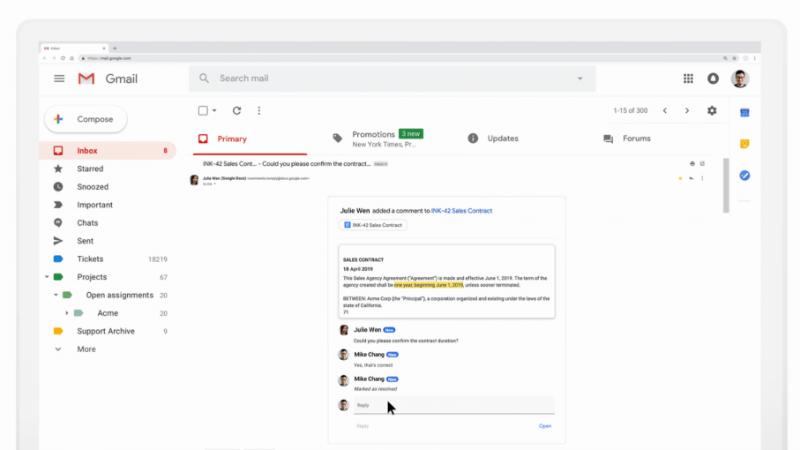Image resolution: width=800 pixels, height=450 pixels.
Task: Click the 'Marked as resolved' text
Action: [x=375, y=389]
